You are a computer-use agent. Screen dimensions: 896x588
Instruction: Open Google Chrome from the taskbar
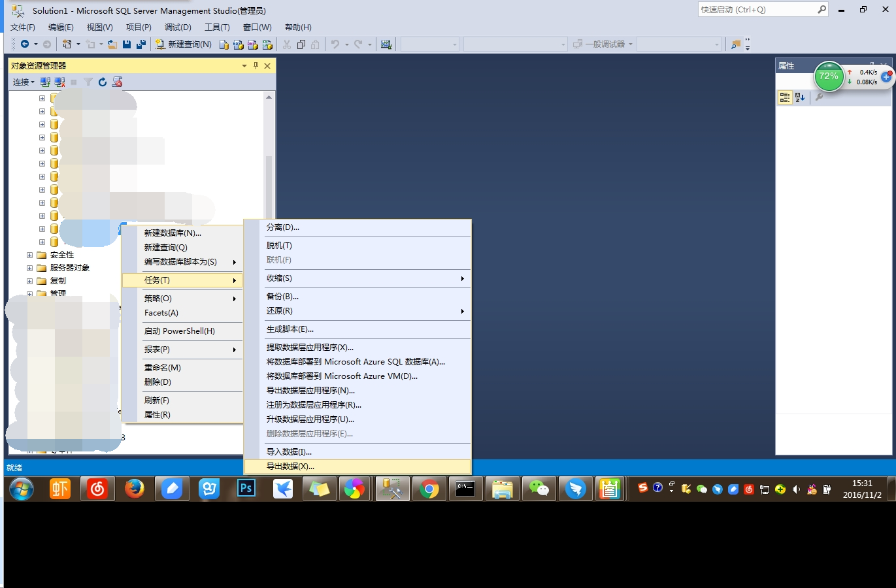point(429,489)
